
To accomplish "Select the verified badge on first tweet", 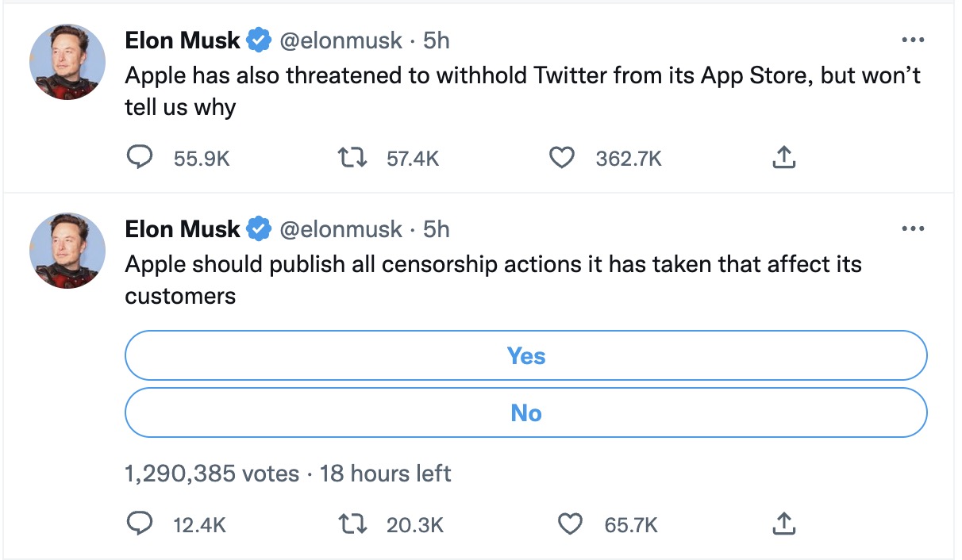I will point(259,40).
